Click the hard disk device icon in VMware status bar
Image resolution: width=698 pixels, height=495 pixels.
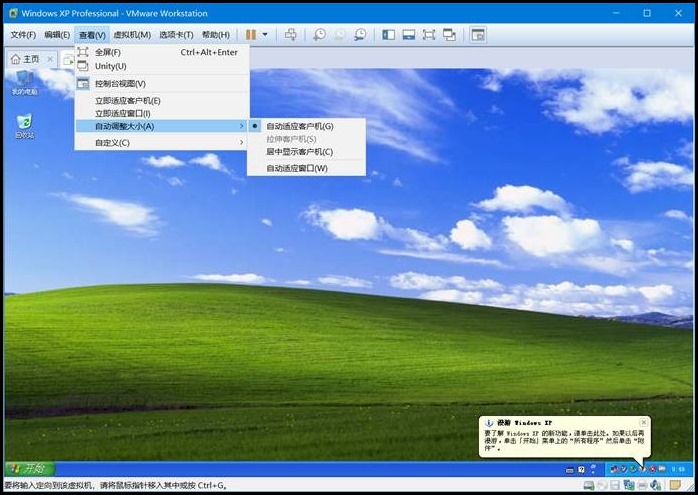(589, 486)
